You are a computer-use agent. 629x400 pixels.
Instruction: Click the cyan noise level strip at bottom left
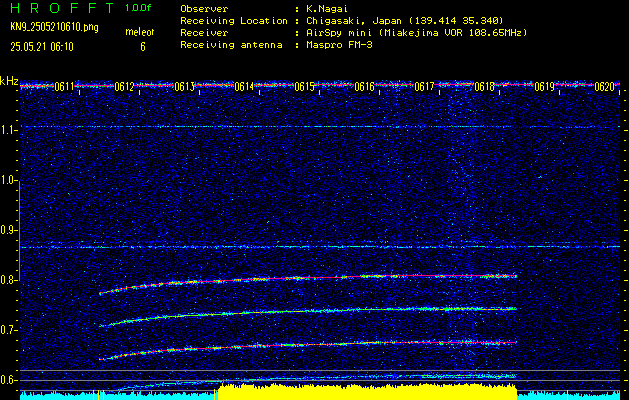[119, 395]
